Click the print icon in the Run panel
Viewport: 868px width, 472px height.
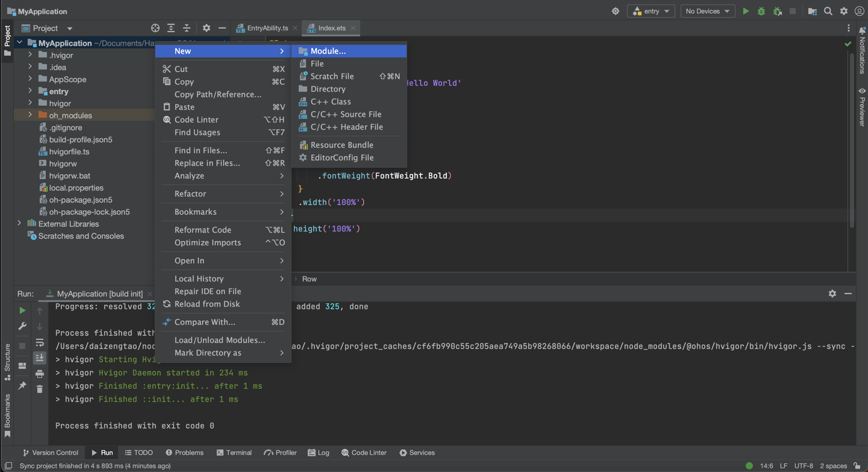tap(40, 374)
